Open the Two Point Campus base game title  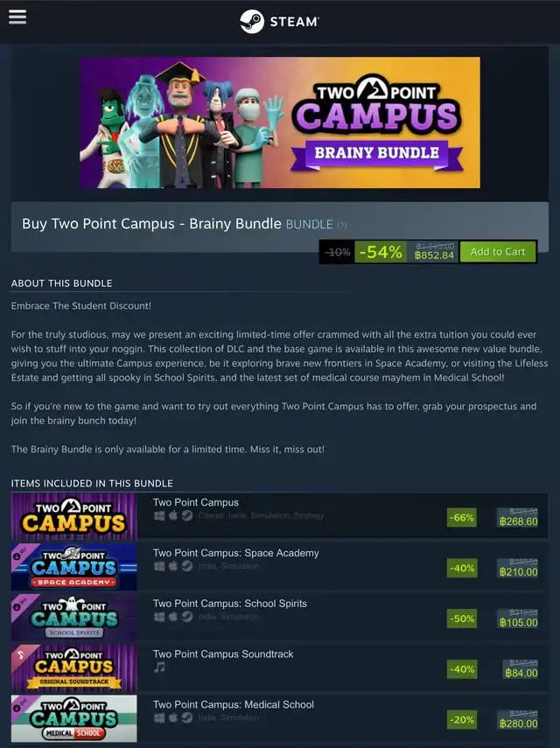196,502
